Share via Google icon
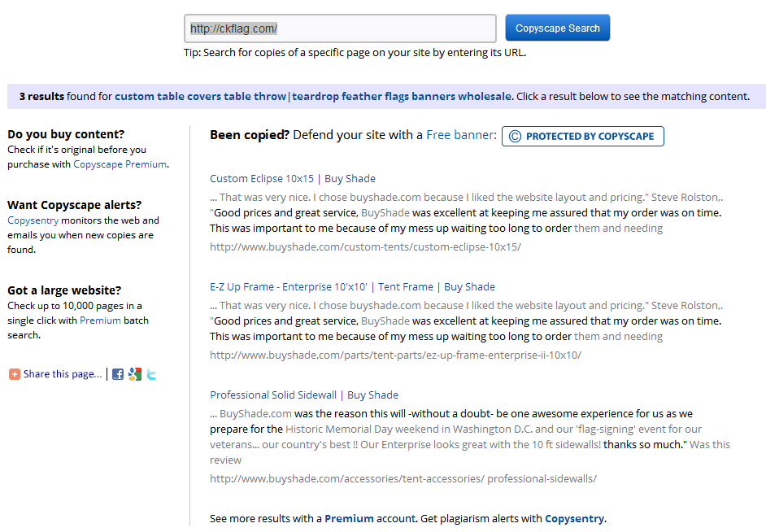Screen dimensions: 766x532 tap(135, 374)
